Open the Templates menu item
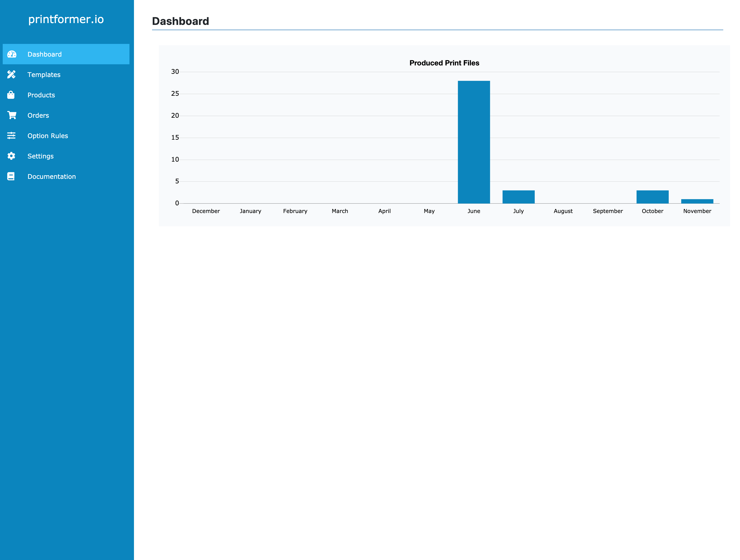 click(44, 75)
